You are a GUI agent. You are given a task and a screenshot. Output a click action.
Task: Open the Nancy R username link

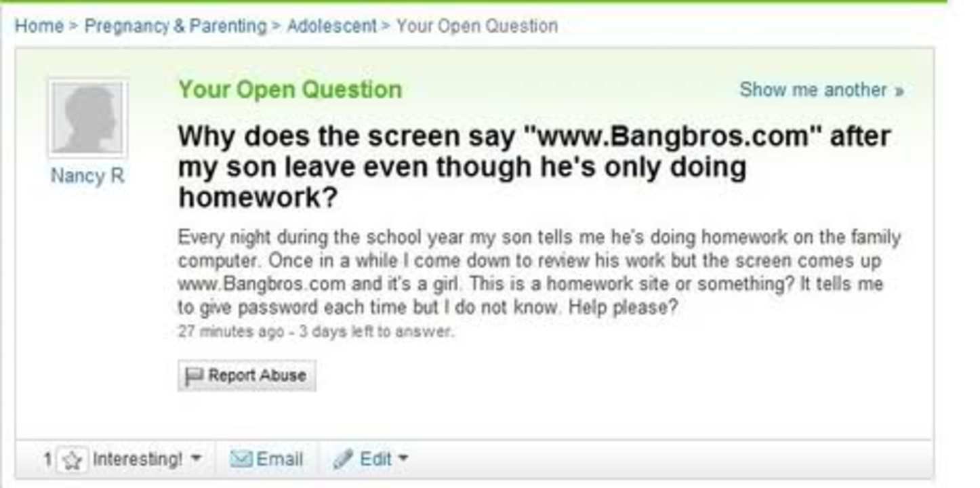point(87,176)
